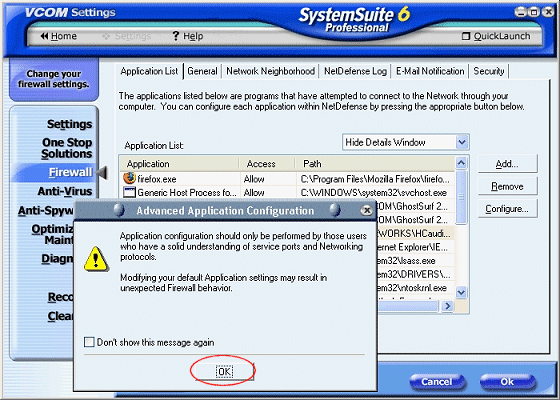Click the blue Ok button
Image resolution: width=560 pixels, height=400 pixels.
point(507,382)
